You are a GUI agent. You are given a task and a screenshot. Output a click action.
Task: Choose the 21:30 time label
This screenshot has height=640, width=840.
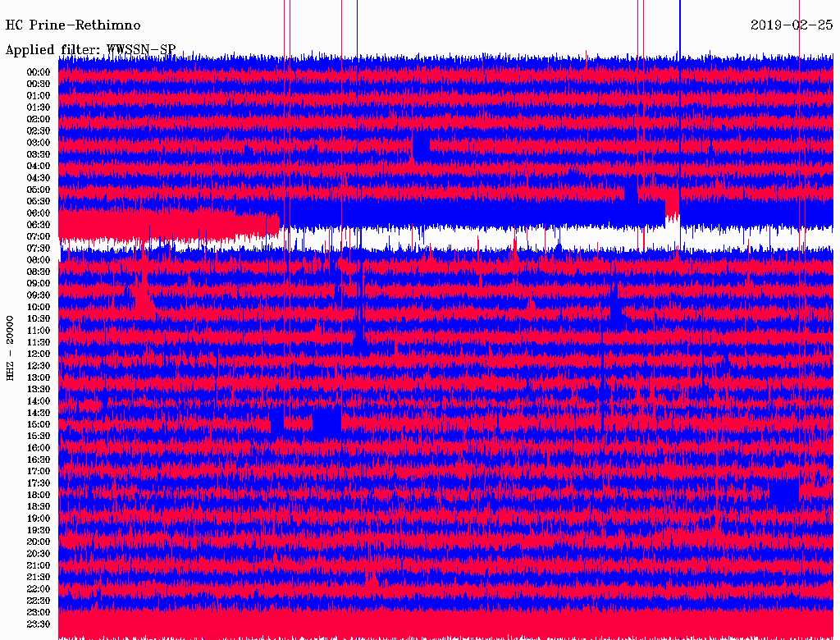[x=39, y=577]
